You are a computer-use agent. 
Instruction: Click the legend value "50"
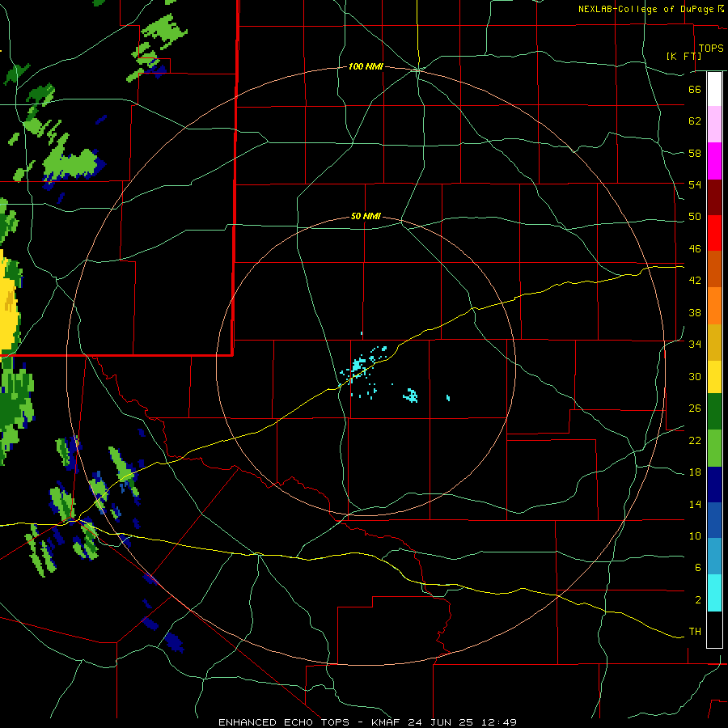point(695,217)
